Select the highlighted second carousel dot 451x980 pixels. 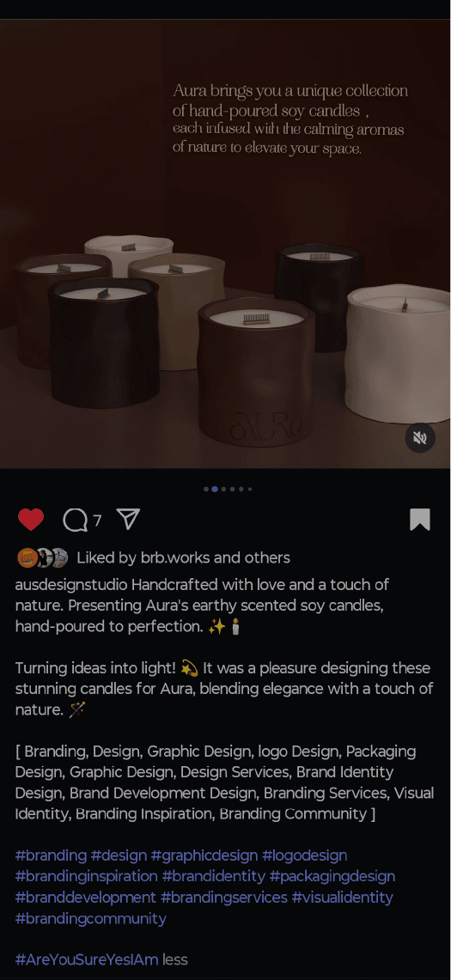coord(215,490)
